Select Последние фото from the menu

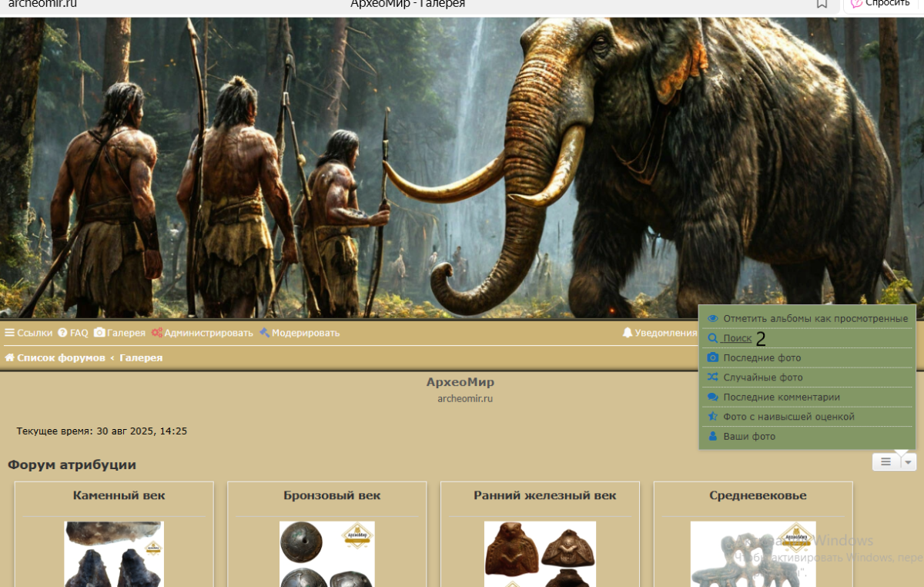point(762,358)
